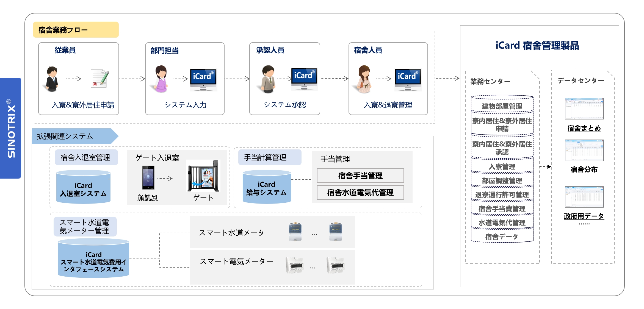The width and height of the screenshot is (644, 309).
Task: Click the gate ゲート barrier image
Action: [x=203, y=176]
